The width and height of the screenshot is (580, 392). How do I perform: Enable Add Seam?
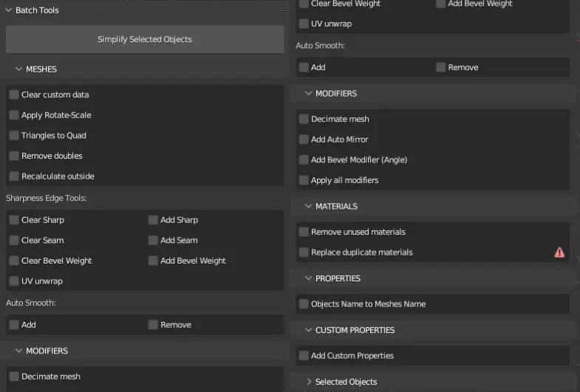153,240
